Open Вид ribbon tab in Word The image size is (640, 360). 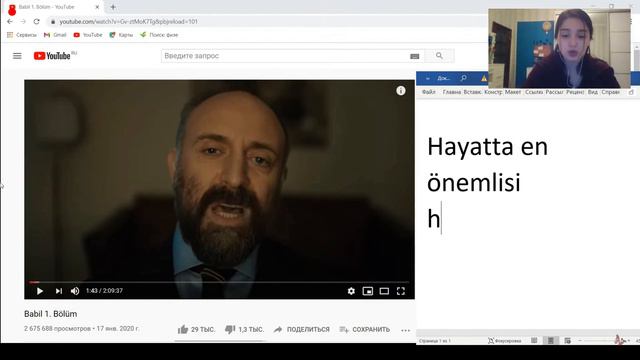593,92
